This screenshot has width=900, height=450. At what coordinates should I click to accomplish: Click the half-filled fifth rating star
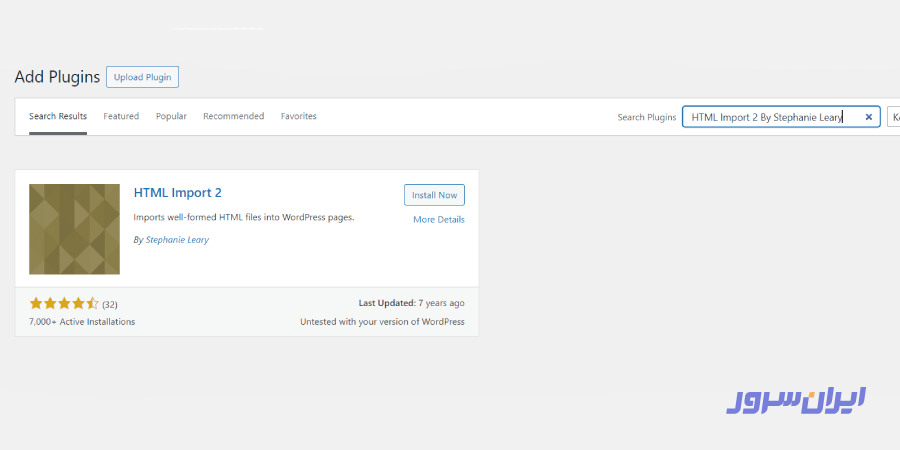93,303
